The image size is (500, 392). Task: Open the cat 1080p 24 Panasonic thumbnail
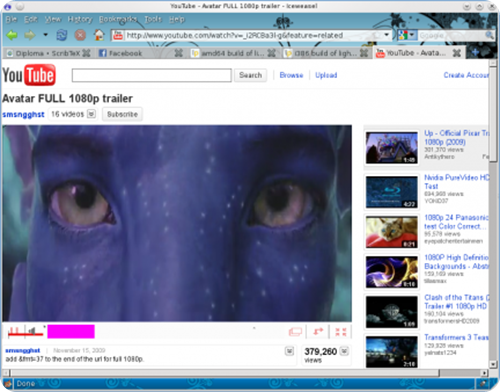click(392, 232)
